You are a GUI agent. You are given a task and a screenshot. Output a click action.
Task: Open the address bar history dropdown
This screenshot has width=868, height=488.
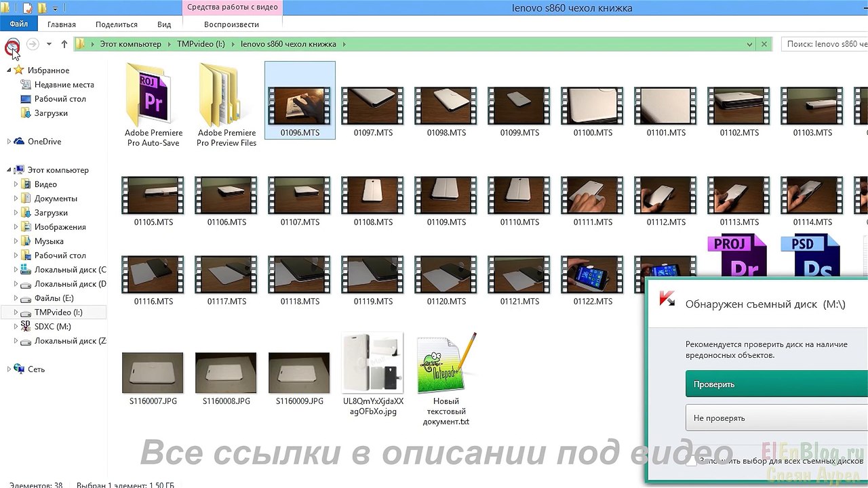[x=749, y=44]
